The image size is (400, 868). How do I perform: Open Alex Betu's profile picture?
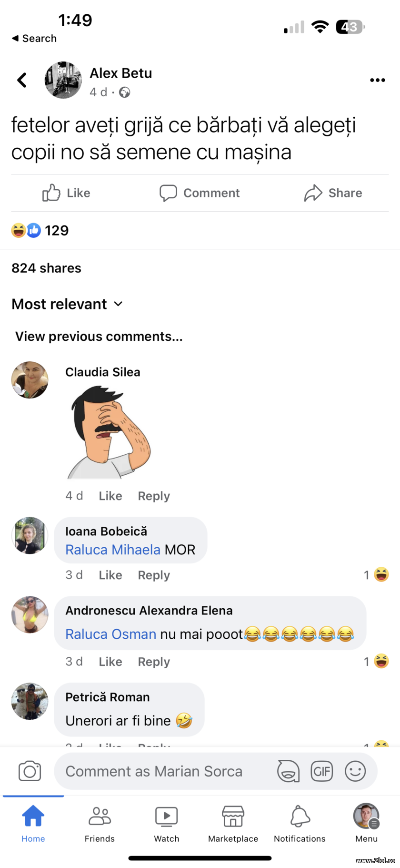[x=63, y=80]
